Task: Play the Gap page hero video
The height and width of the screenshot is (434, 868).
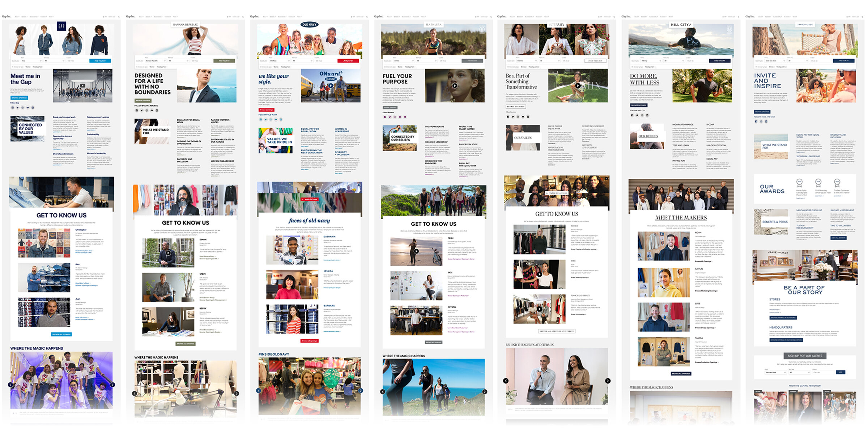Action: [82, 86]
